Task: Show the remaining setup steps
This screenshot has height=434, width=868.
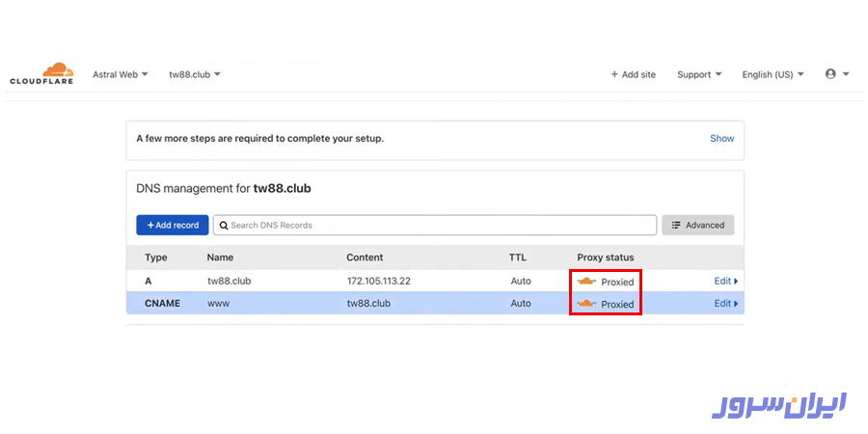Action: click(x=721, y=139)
